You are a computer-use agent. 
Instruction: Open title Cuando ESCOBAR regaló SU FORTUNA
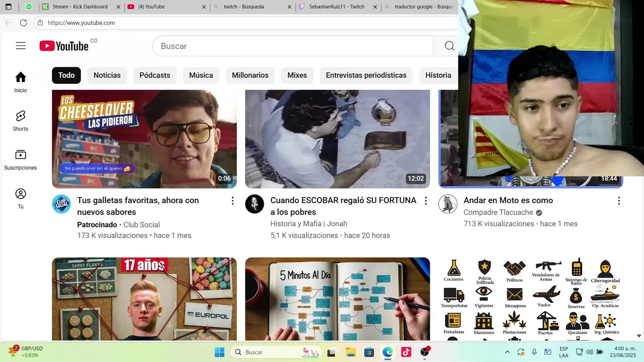pyautogui.click(x=343, y=206)
